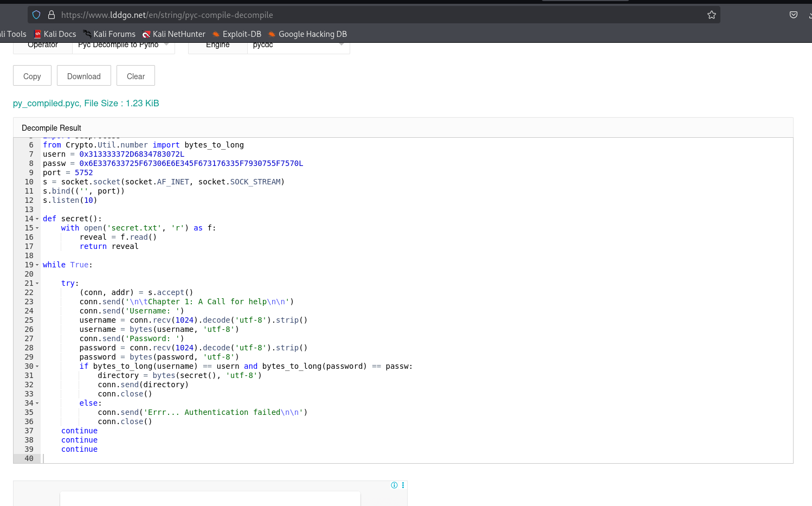Open the ad options three-dot icon
The width and height of the screenshot is (812, 506).
coord(403,485)
